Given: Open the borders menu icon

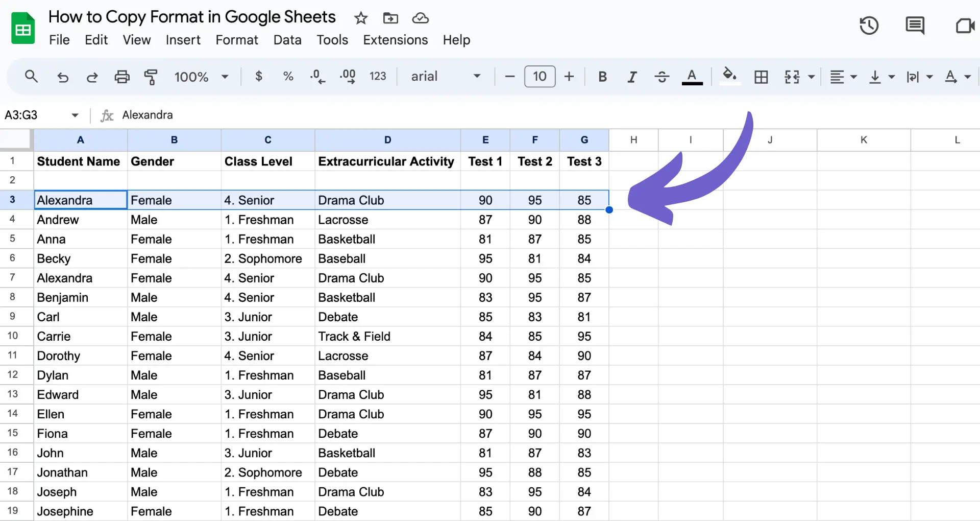Looking at the screenshot, I should (x=761, y=77).
